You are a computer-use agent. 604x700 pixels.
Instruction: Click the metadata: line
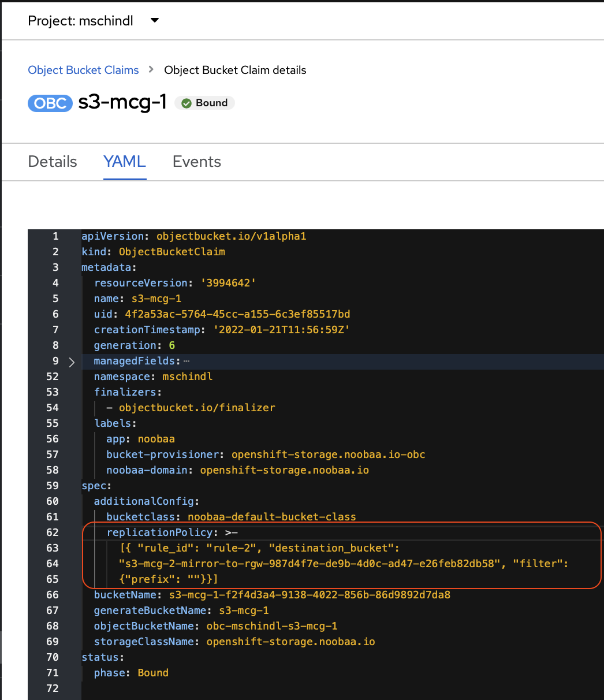pyautogui.click(x=109, y=267)
